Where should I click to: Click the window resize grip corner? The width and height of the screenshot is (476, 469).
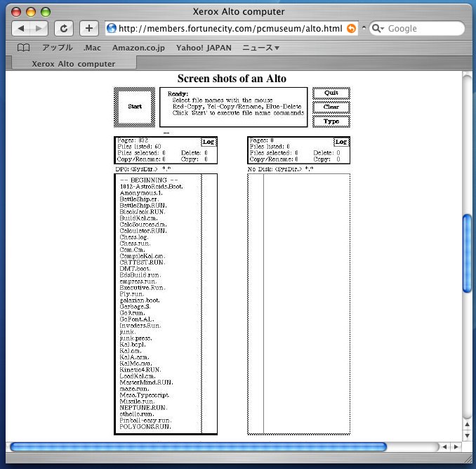click(x=468, y=459)
